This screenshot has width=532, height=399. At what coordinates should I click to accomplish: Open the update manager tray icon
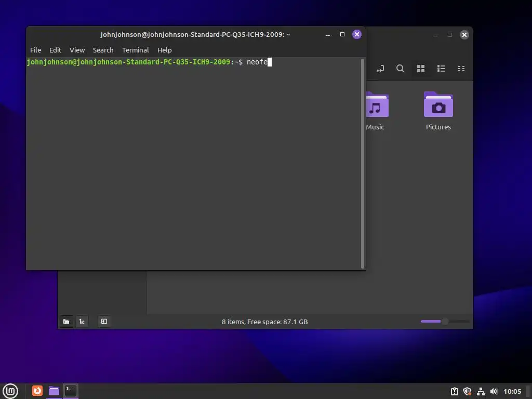coord(455,392)
